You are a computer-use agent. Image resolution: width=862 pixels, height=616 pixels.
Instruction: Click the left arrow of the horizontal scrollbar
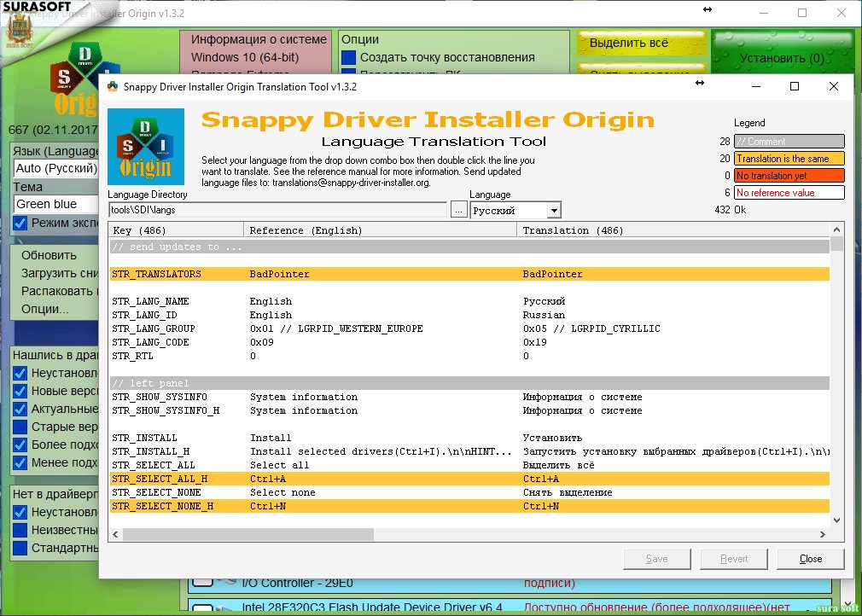(115, 534)
